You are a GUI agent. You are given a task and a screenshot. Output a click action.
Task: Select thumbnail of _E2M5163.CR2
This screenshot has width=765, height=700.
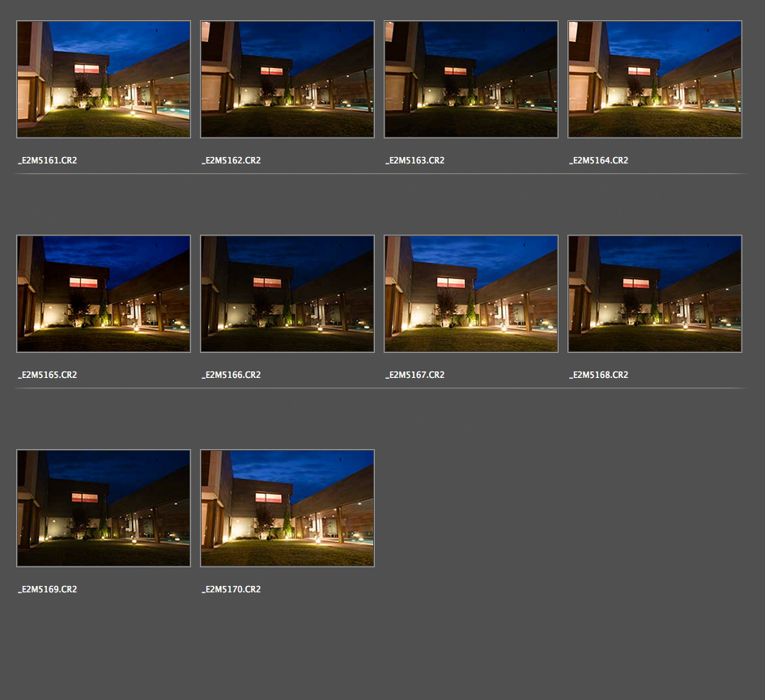(x=471, y=79)
